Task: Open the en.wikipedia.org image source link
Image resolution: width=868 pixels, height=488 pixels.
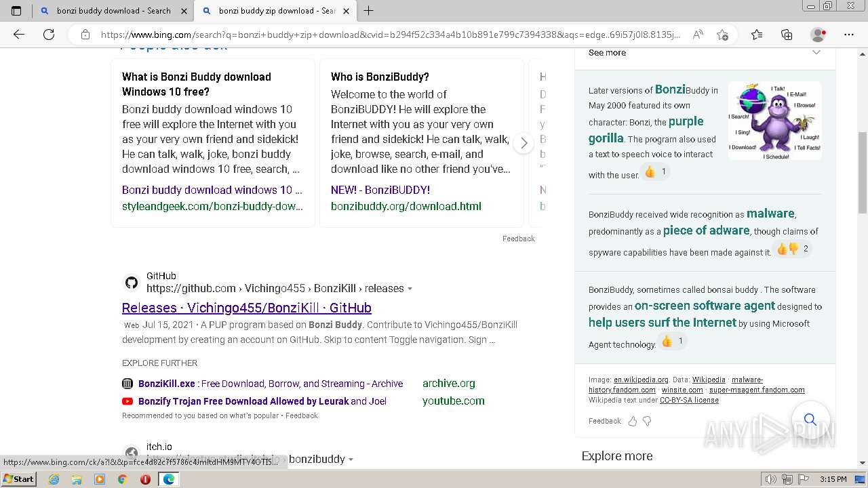Action: [641, 380]
